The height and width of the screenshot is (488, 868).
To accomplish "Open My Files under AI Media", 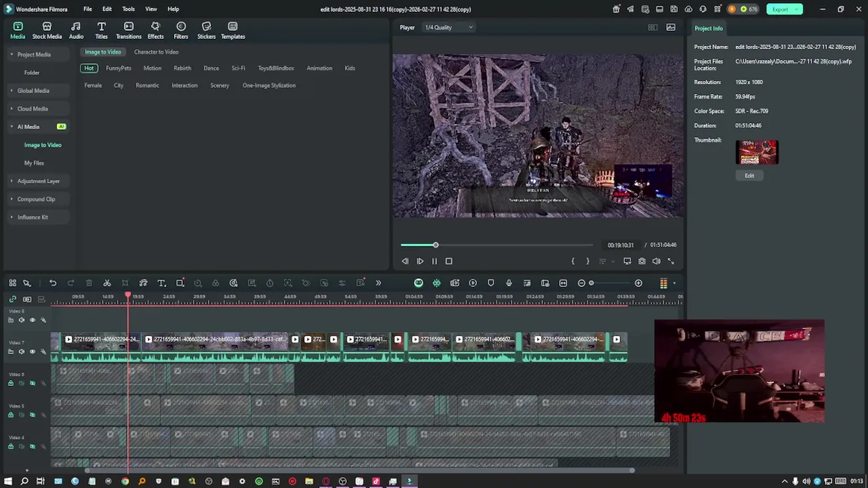I will point(34,163).
